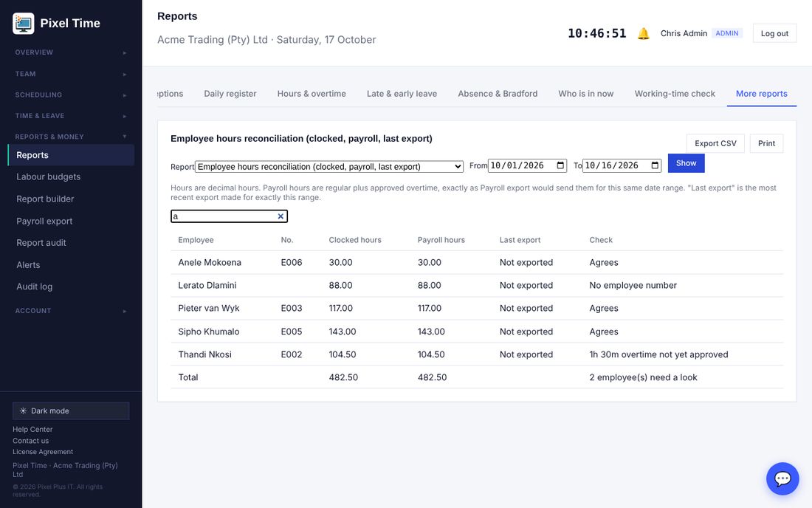Collapse the Reports & Money section
The image size is (812, 508).
tap(71, 137)
